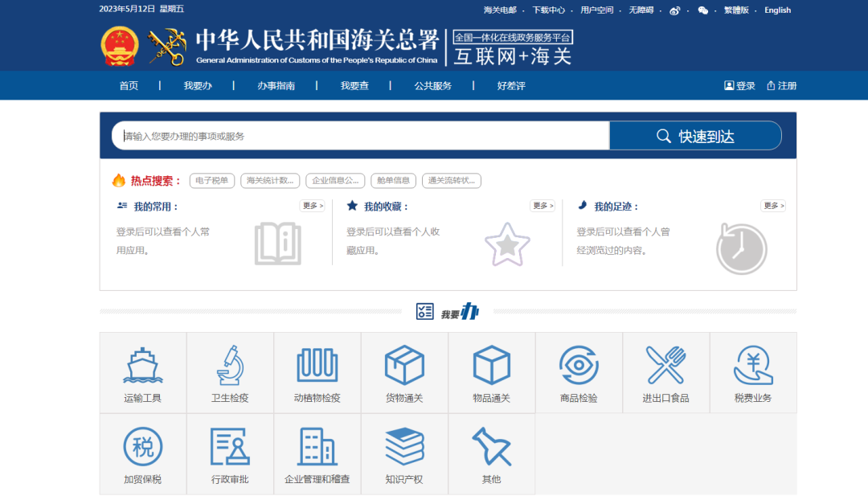The width and height of the screenshot is (868, 500).
Task: Open the 海关电邮 link
Action: [500, 10]
